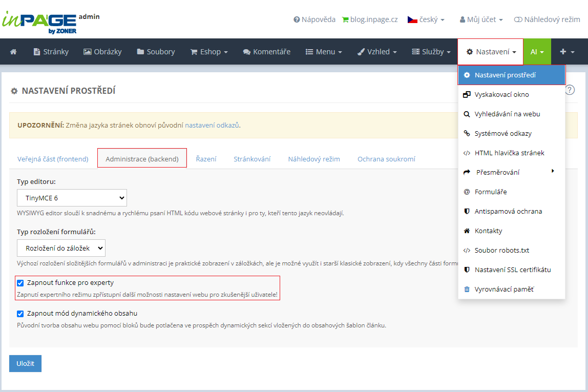588x392 pixels.
Task: Switch to Veřejná část (frontend) tab
Action: pos(53,159)
